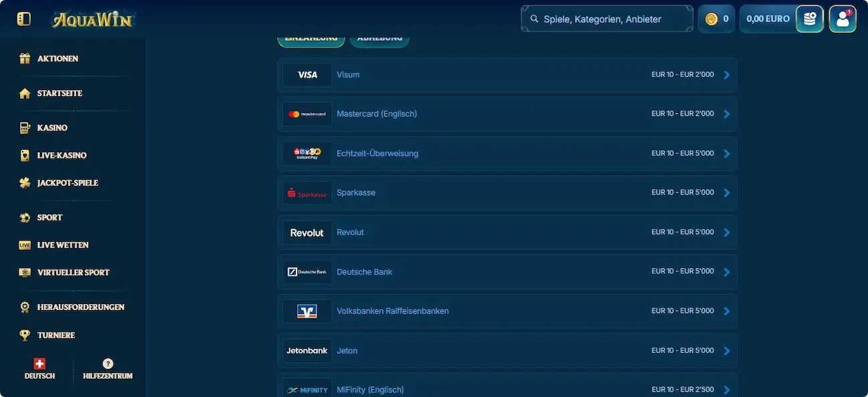Switch to the Einzahlung tab
Viewport: 868px width, 397px height.
[x=311, y=39]
